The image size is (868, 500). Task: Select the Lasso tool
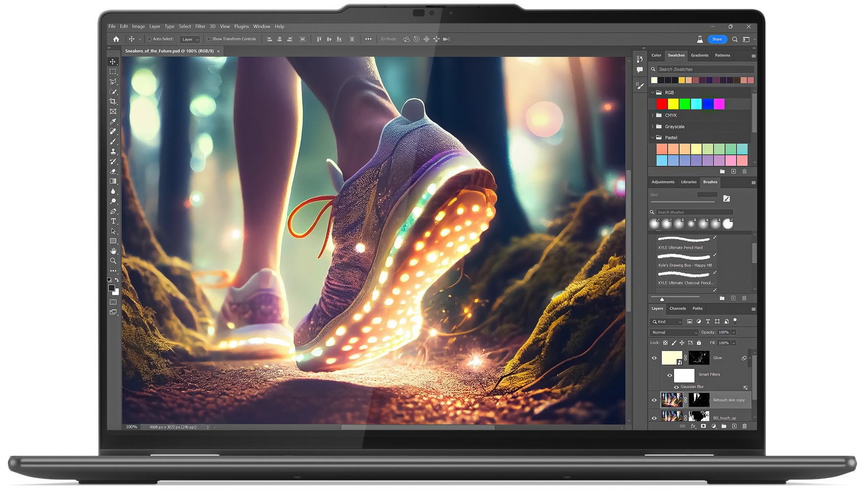(113, 81)
